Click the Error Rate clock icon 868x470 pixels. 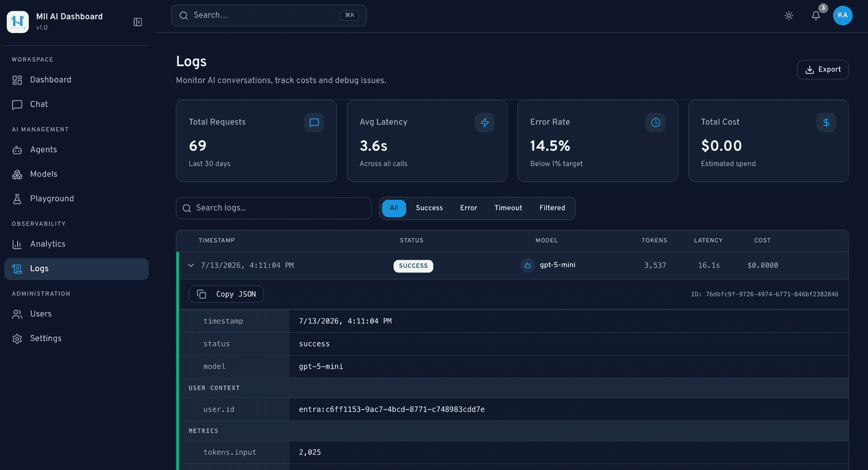656,123
